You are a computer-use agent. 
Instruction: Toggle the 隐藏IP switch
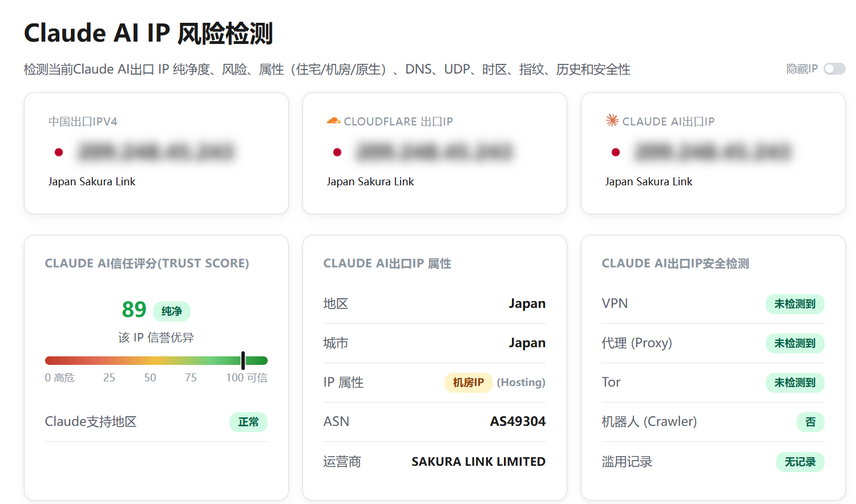(834, 69)
